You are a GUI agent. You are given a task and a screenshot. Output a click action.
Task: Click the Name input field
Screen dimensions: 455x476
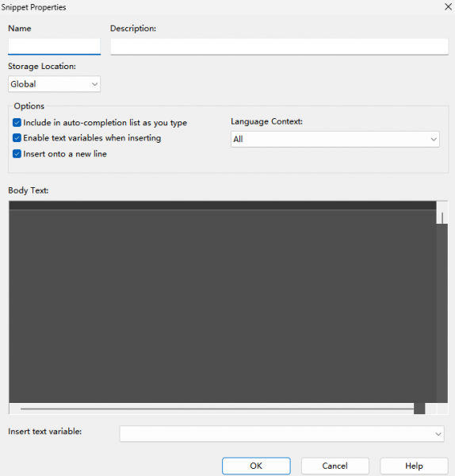[x=54, y=47]
